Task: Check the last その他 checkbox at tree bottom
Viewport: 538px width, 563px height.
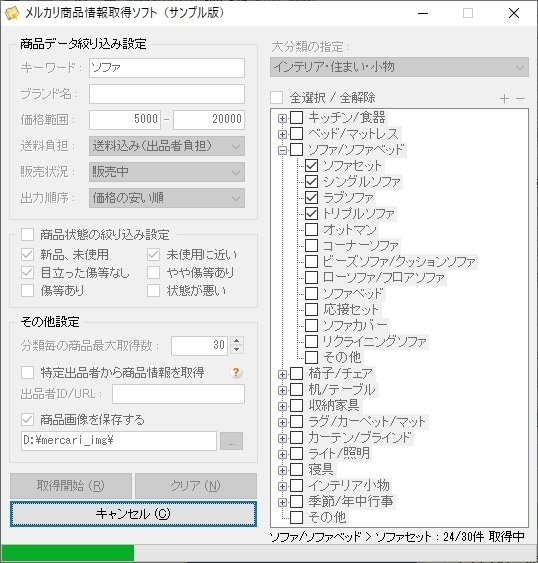Action: (x=296, y=517)
